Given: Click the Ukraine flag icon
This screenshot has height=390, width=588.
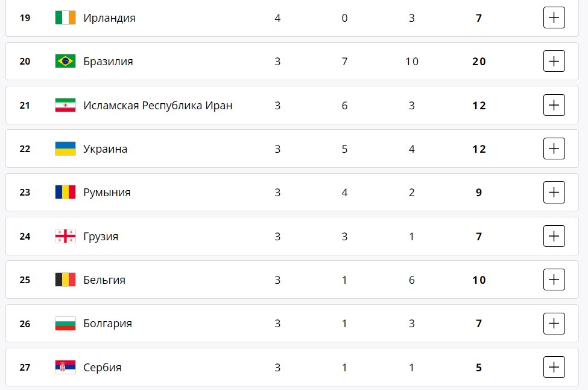Looking at the screenshot, I should coord(65,149).
